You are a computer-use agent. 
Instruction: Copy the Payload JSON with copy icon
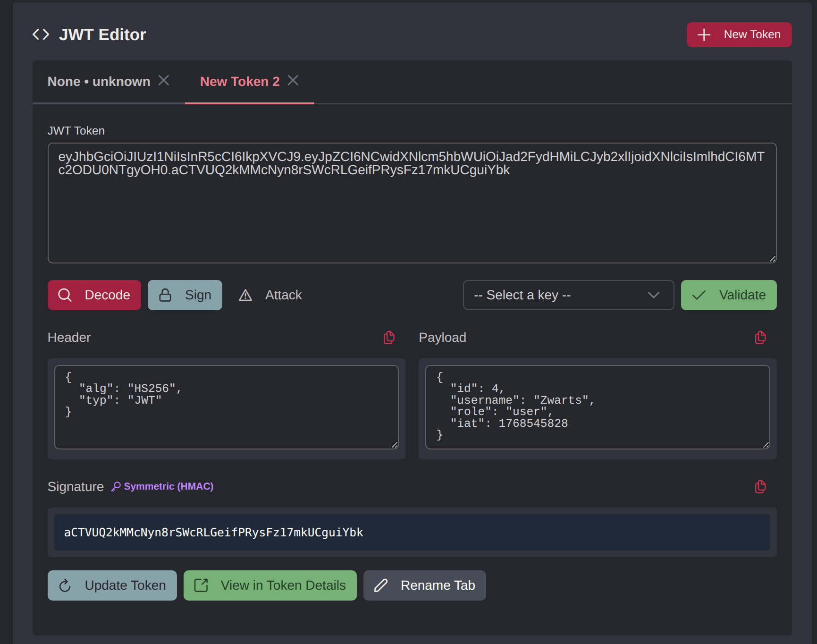pos(760,338)
